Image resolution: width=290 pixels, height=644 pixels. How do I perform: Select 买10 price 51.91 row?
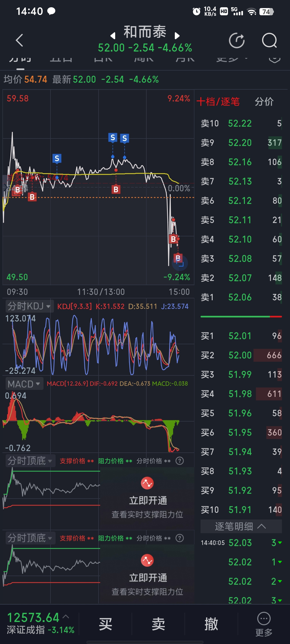[241, 510]
